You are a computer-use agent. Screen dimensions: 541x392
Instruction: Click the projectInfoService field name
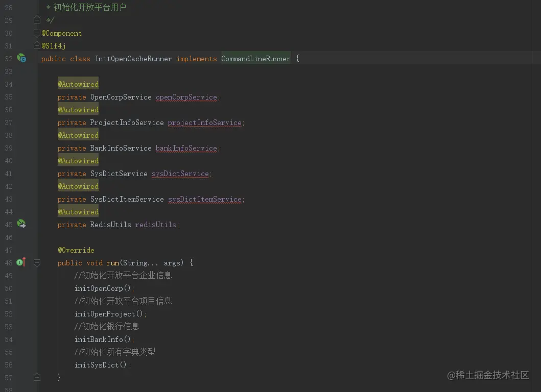point(205,122)
